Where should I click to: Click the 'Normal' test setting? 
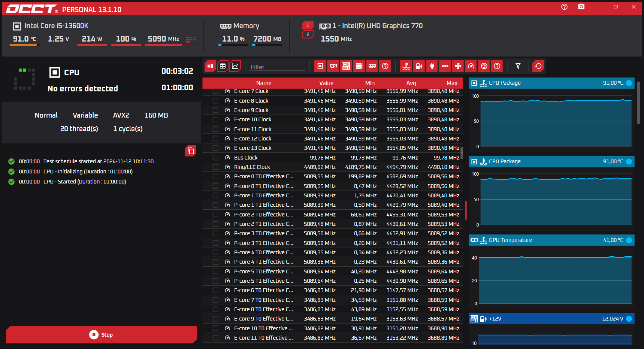pyautogui.click(x=46, y=115)
